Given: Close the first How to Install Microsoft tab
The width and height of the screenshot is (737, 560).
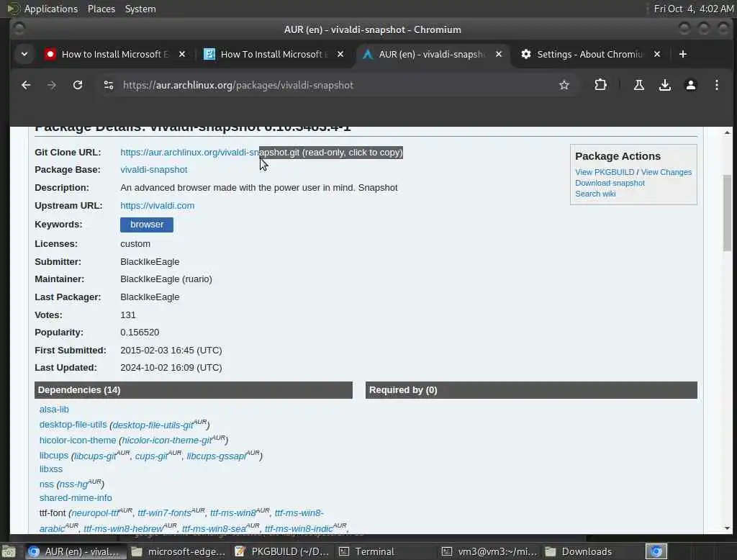Looking at the screenshot, I should click(182, 54).
